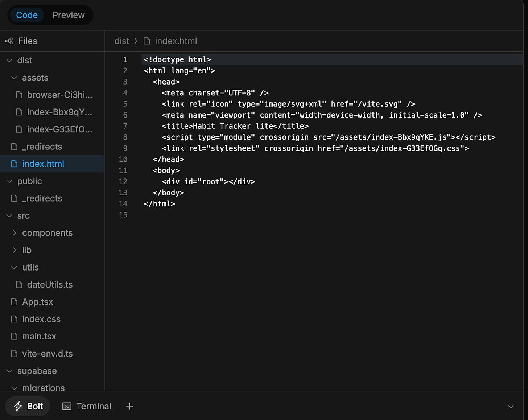Select the migrations folder
The width and height of the screenshot is (528, 420).
(44, 387)
